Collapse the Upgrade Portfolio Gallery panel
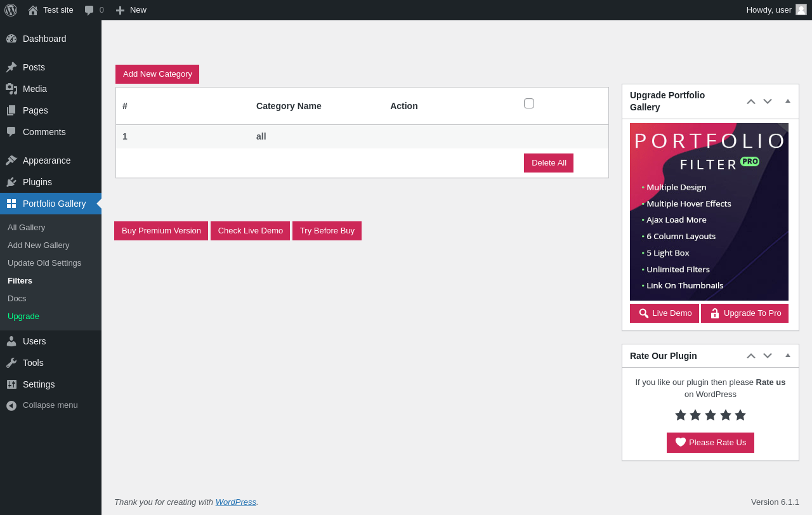The width and height of the screenshot is (812, 515). point(788,101)
